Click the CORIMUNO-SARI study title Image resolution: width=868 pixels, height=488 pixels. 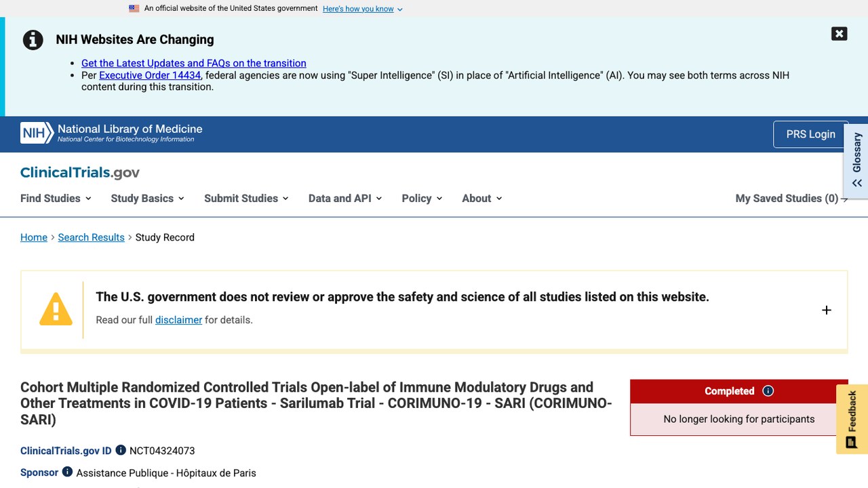coord(316,403)
